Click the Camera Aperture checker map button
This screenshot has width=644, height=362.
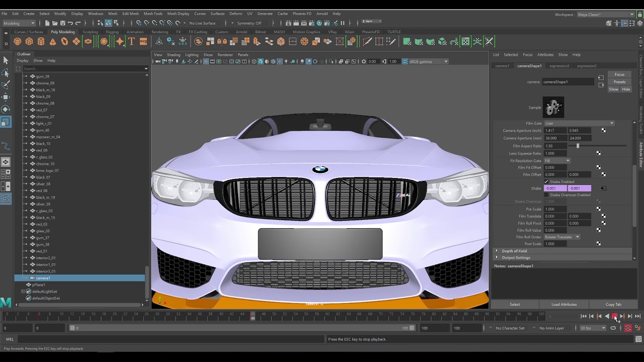[603, 130]
